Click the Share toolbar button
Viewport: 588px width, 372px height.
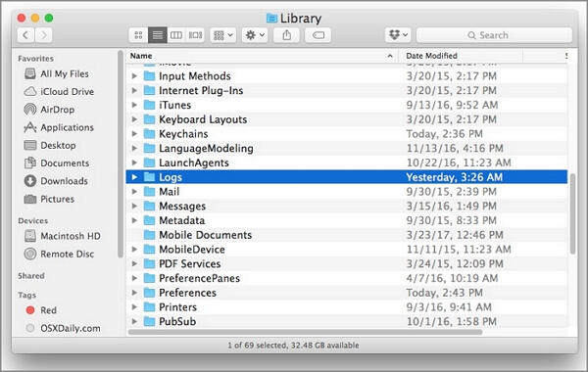(286, 35)
